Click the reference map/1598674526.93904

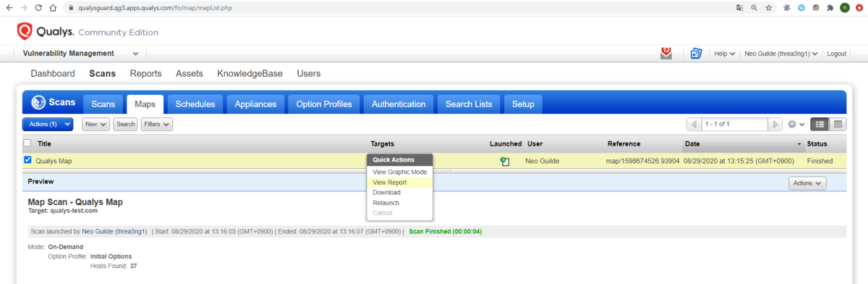pos(643,161)
